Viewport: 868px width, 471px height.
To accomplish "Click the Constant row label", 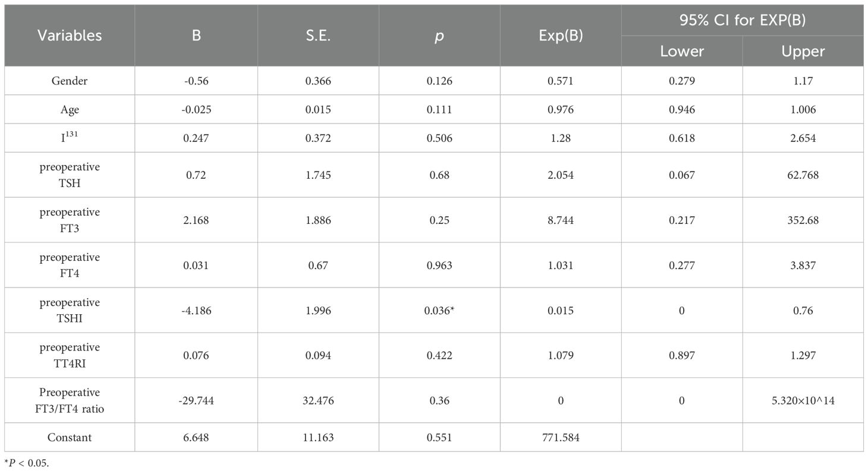I will coord(70,437).
